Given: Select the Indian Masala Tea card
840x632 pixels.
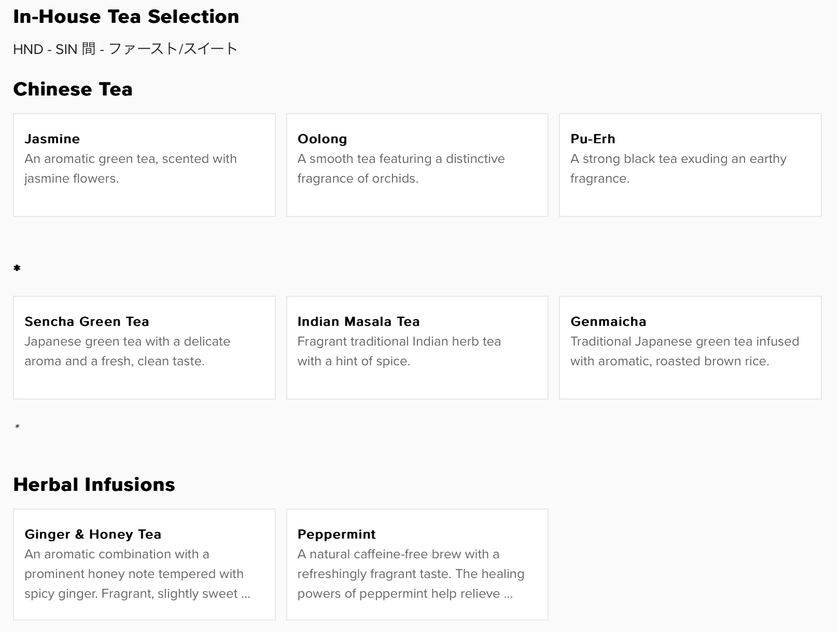Looking at the screenshot, I should [x=417, y=348].
